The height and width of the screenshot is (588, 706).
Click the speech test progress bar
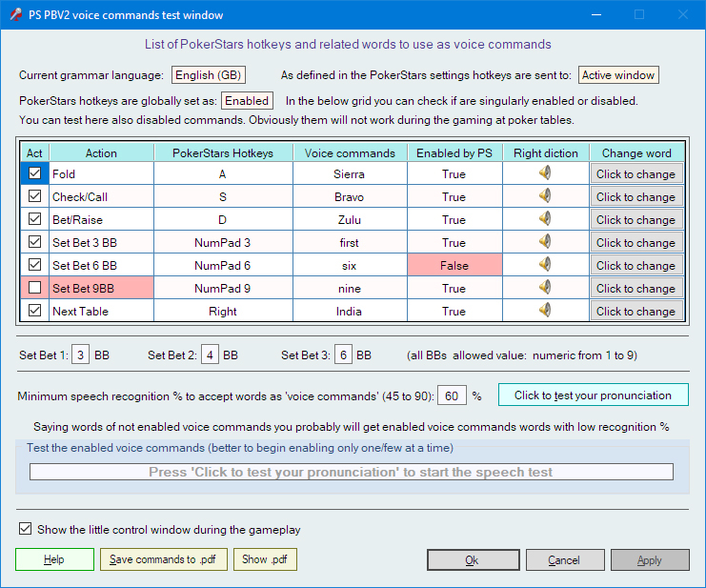352,472
